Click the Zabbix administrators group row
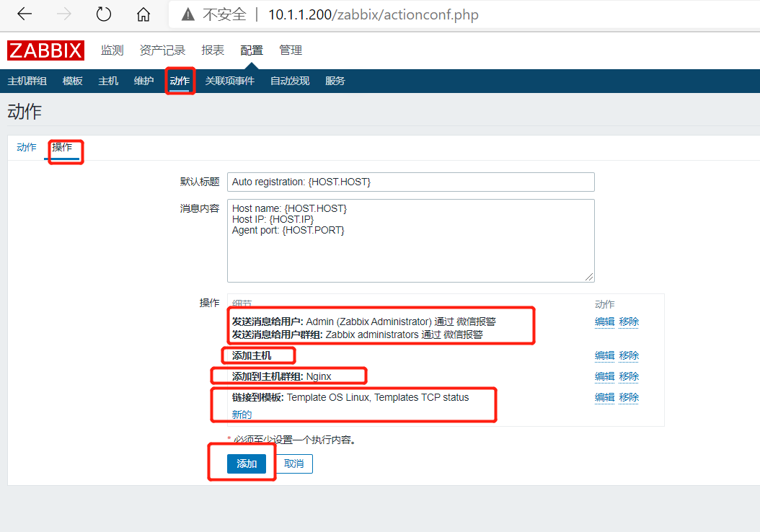Viewport: 760px width, 532px height. point(357,334)
